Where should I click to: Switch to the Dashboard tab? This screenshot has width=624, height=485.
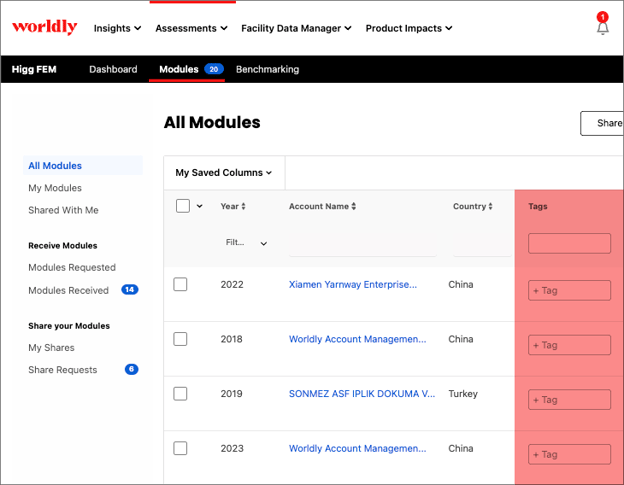[113, 69]
